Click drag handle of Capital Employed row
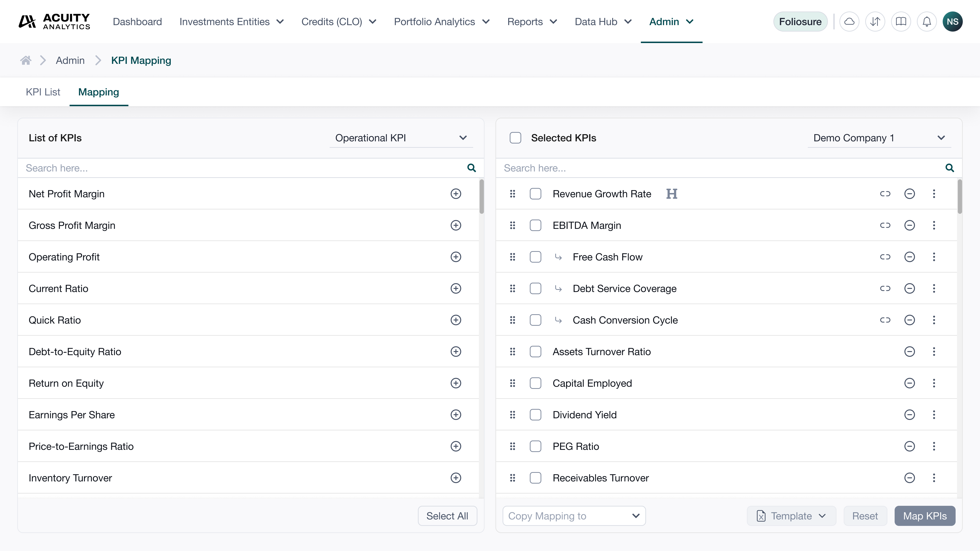The height and width of the screenshot is (551, 980). coord(512,383)
